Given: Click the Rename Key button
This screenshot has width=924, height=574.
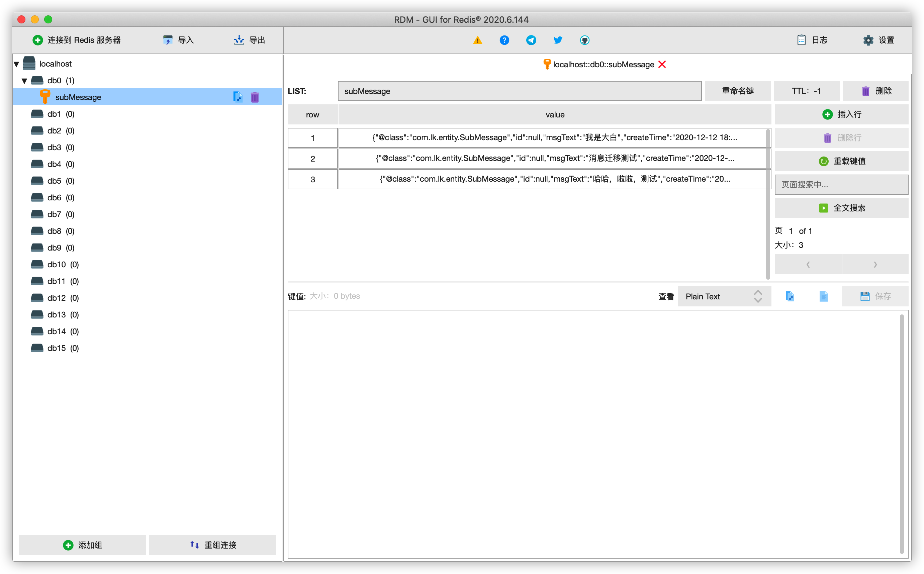Looking at the screenshot, I should (x=738, y=91).
